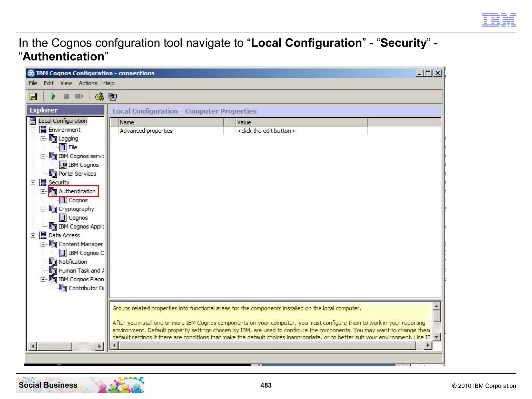Collapse the Security tree node
The height and width of the screenshot is (399, 532).
click(33, 183)
